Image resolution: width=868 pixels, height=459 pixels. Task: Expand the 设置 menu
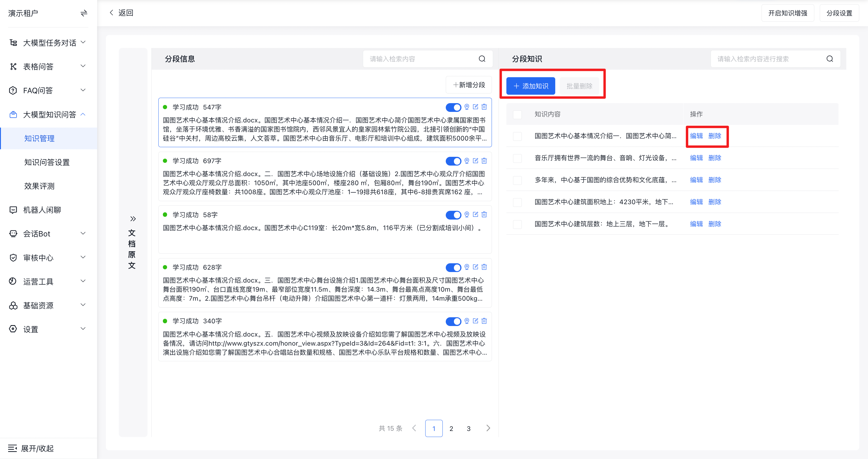49,329
